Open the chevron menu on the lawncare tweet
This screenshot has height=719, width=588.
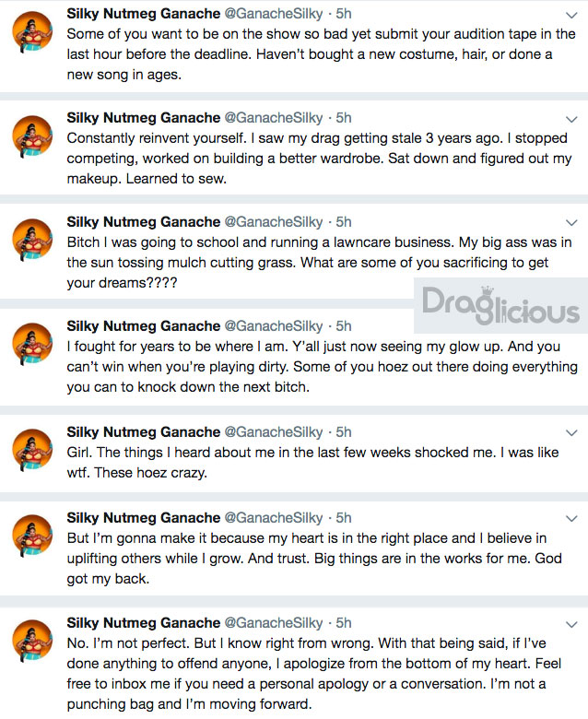[x=571, y=223]
